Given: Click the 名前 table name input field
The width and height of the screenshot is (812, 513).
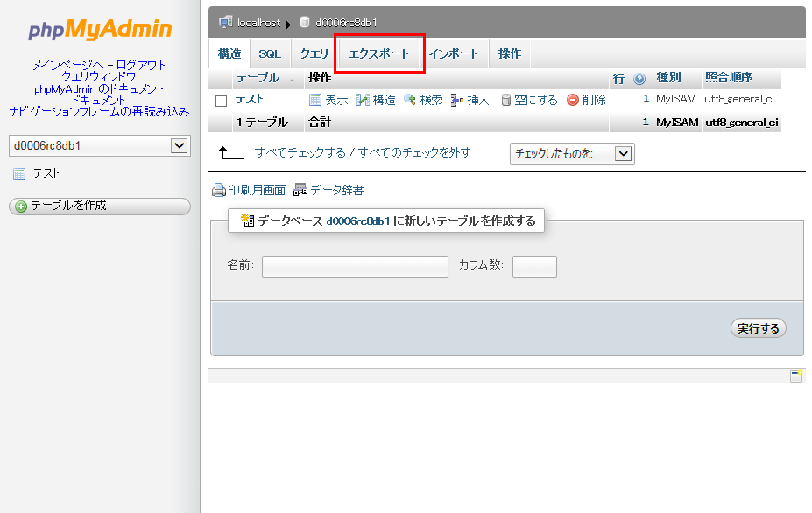Looking at the screenshot, I should coord(355,266).
